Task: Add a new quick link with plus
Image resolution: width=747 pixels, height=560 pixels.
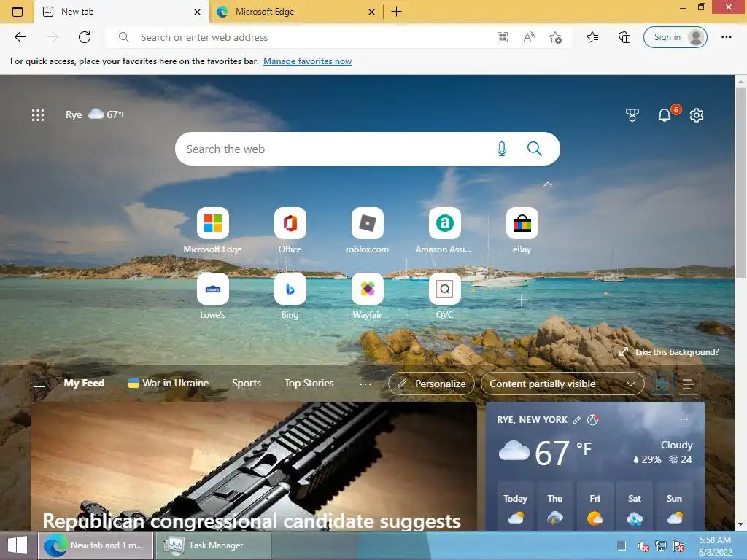Action: (x=522, y=300)
